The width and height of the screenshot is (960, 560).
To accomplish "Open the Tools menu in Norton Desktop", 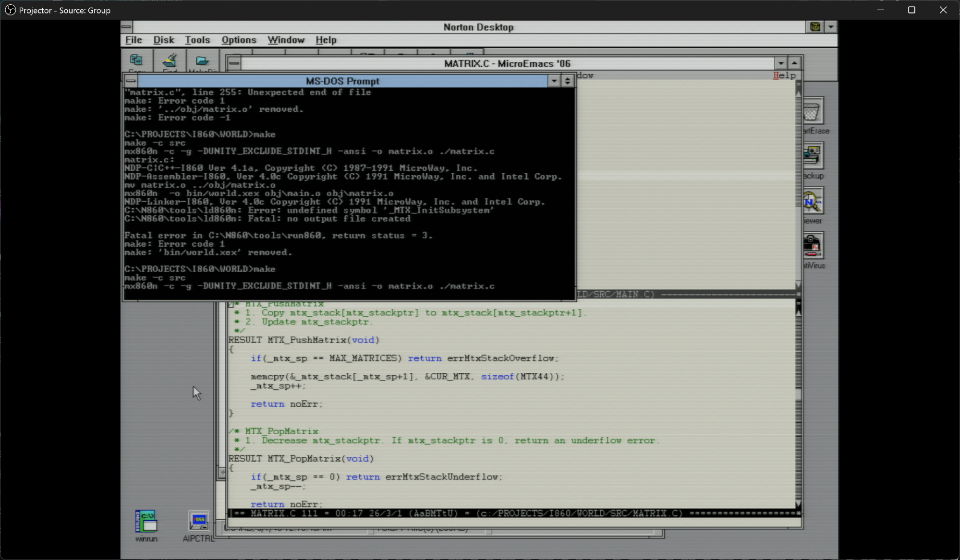I will (x=197, y=40).
